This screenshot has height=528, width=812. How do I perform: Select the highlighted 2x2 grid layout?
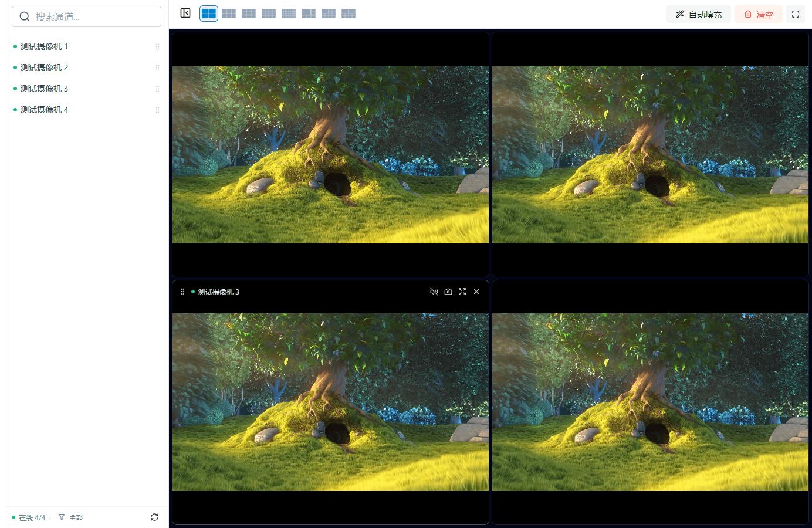pyautogui.click(x=209, y=13)
